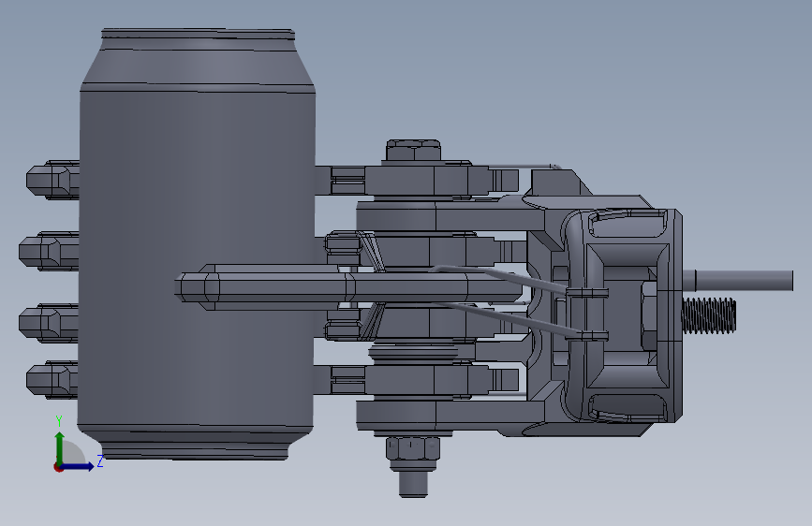Select the smooth shaft above the threaded rod
Image resolution: width=812 pixels, height=526 pixels.
[x=738, y=281]
